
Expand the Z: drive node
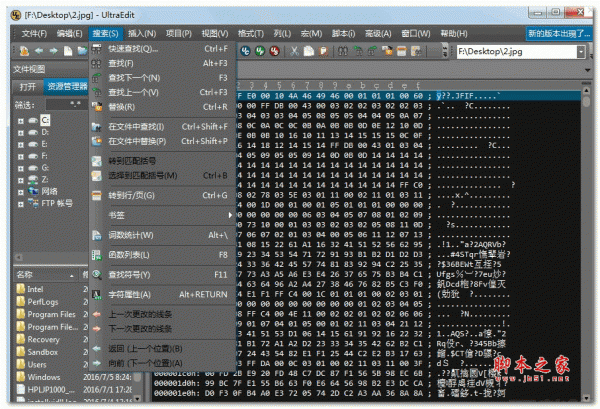pyautogui.click(x=21, y=180)
